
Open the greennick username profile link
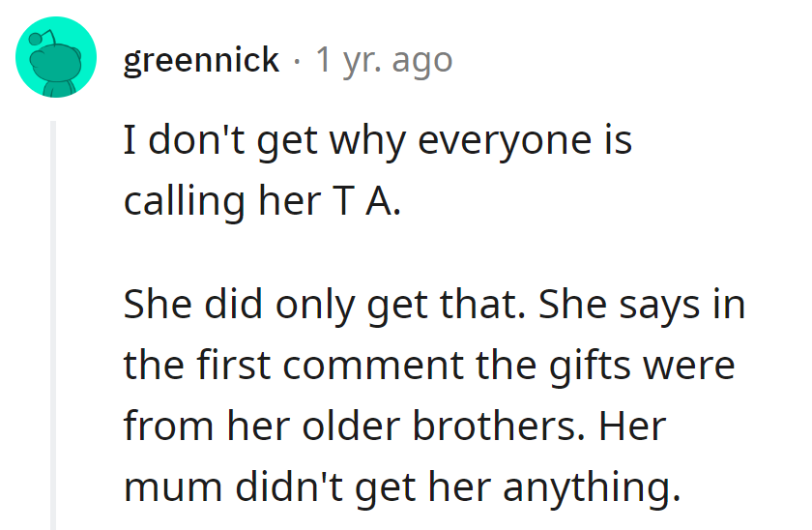pos(201,61)
